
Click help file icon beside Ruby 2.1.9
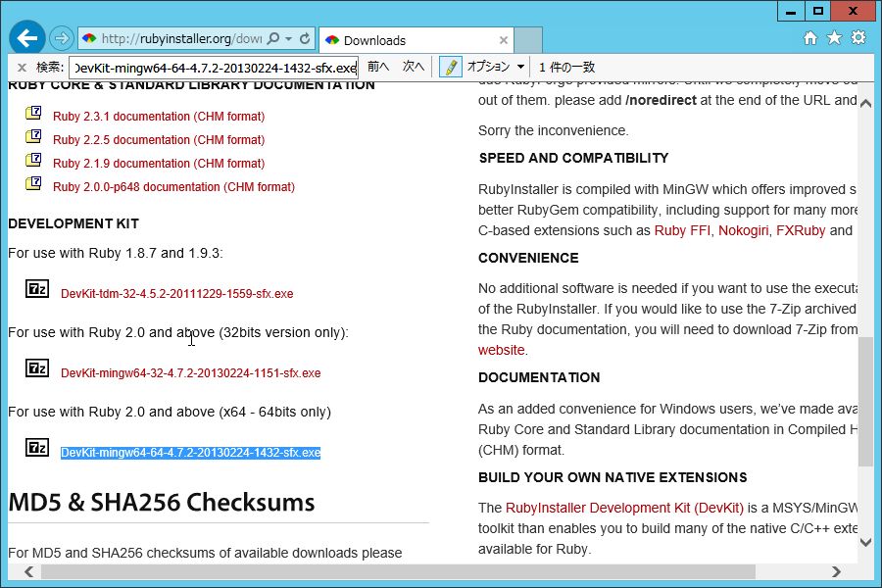click(33, 161)
